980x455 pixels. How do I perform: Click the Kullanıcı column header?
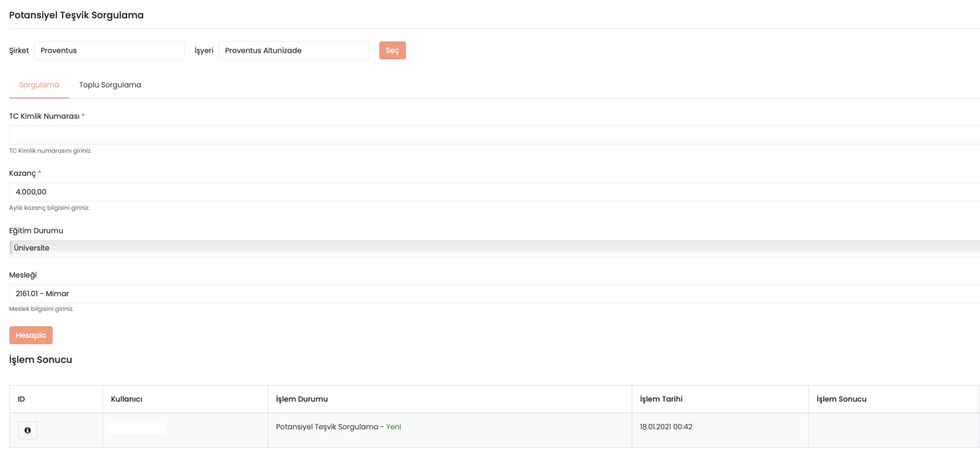pyautogui.click(x=126, y=399)
